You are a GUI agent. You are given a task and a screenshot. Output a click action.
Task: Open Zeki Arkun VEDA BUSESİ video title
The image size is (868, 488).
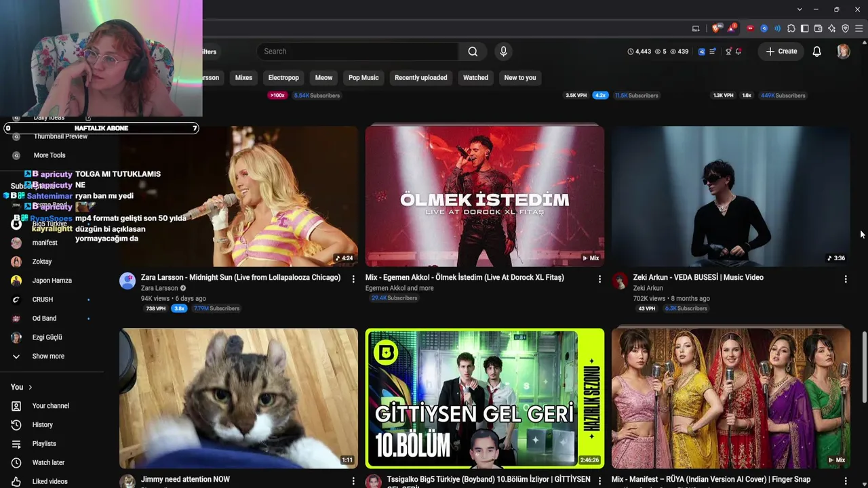[698, 277]
